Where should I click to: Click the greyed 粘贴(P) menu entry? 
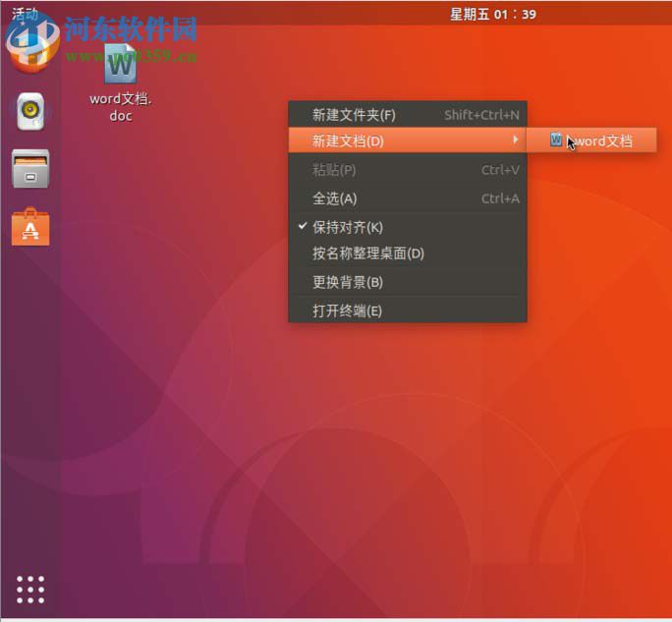click(x=408, y=170)
